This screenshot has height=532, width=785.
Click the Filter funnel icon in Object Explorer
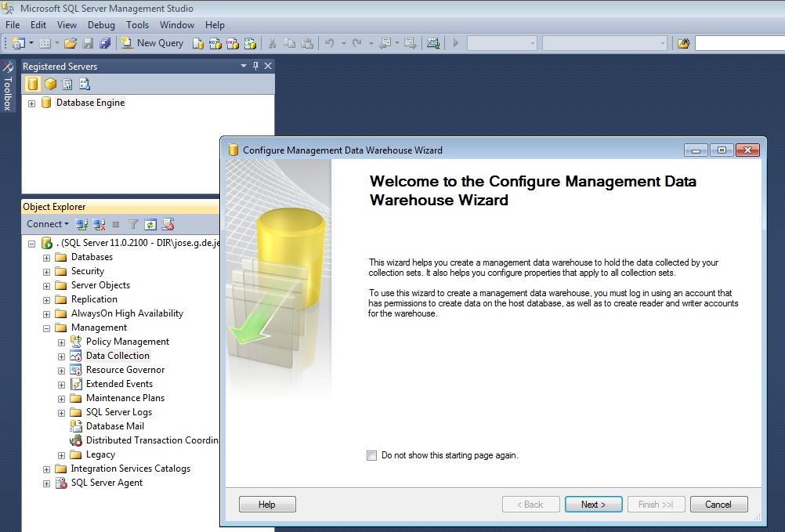(132, 225)
